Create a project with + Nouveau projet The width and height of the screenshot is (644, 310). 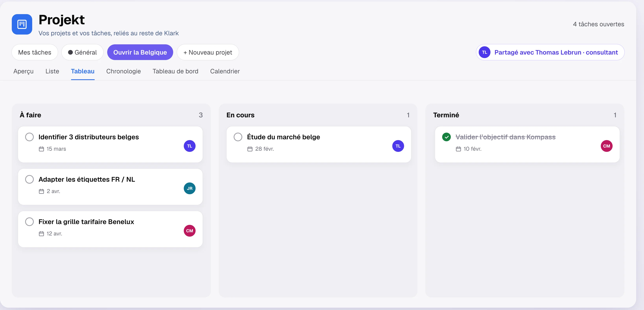(208, 52)
